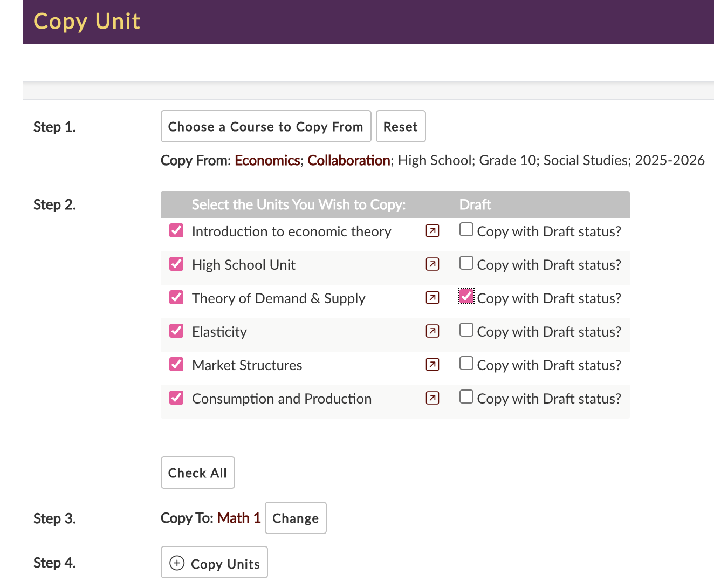The height and width of the screenshot is (588, 714).
Task: Open the Math 1 destination link
Action: point(239,518)
